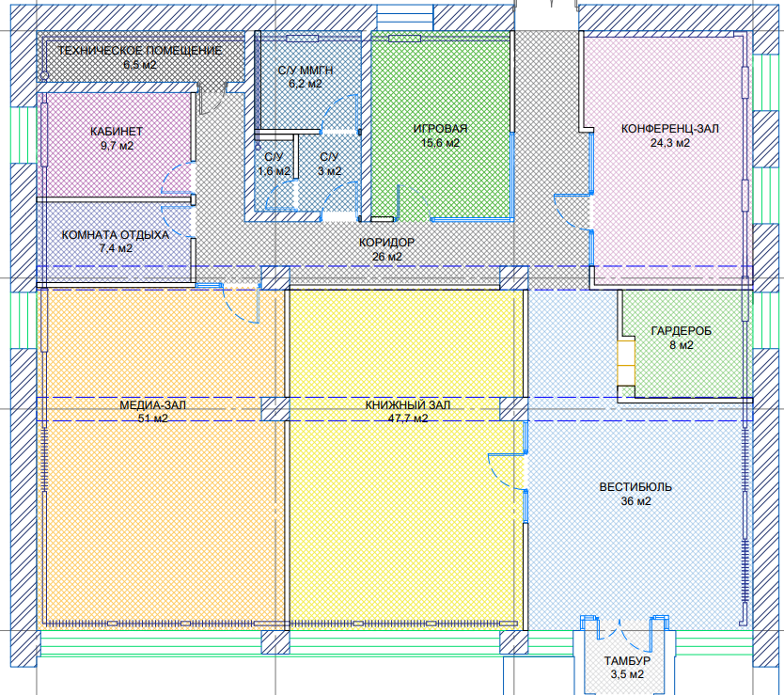Select the КАБИНЕТ door swing symbol
This screenshot has width=784, height=695.
tap(179, 181)
